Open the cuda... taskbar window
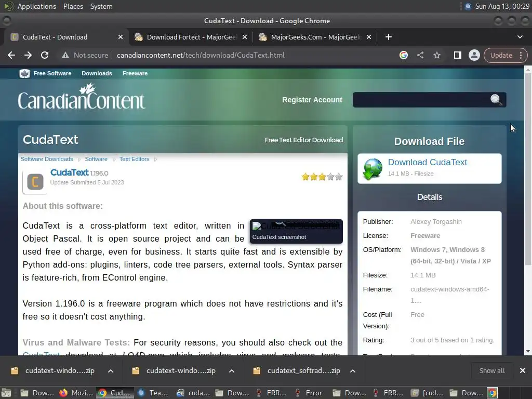The height and width of the screenshot is (399, 532). 193,393
